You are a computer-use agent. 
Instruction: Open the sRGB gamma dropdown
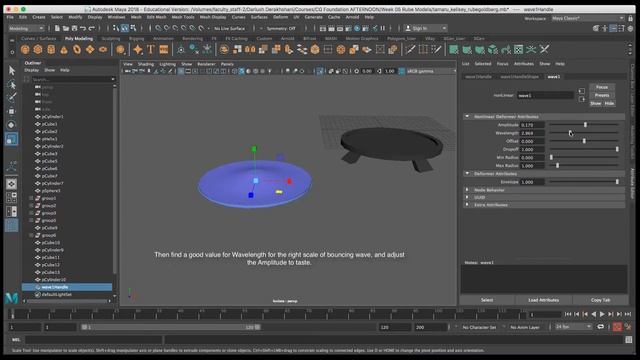click(431, 71)
